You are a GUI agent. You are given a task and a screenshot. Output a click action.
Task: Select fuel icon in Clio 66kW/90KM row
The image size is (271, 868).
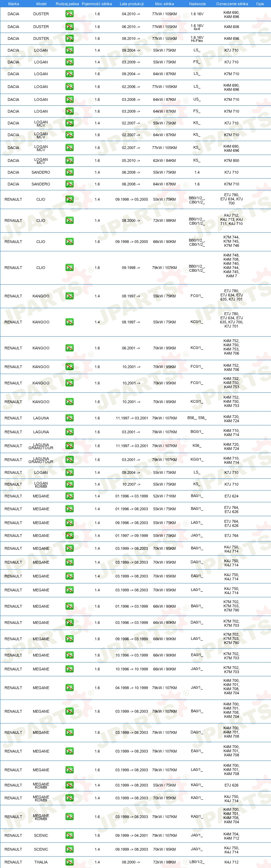point(69,242)
